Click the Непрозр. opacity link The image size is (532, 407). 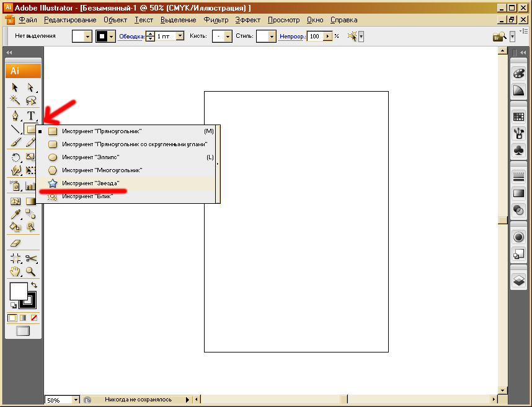tap(292, 37)
